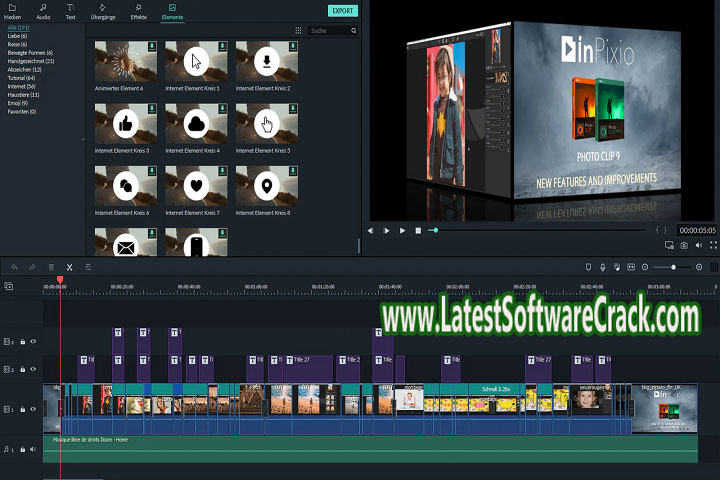Screen dimensions: 720x480
Task: Select the Bewegte Formen (6) category
Action: coord(30,53)
